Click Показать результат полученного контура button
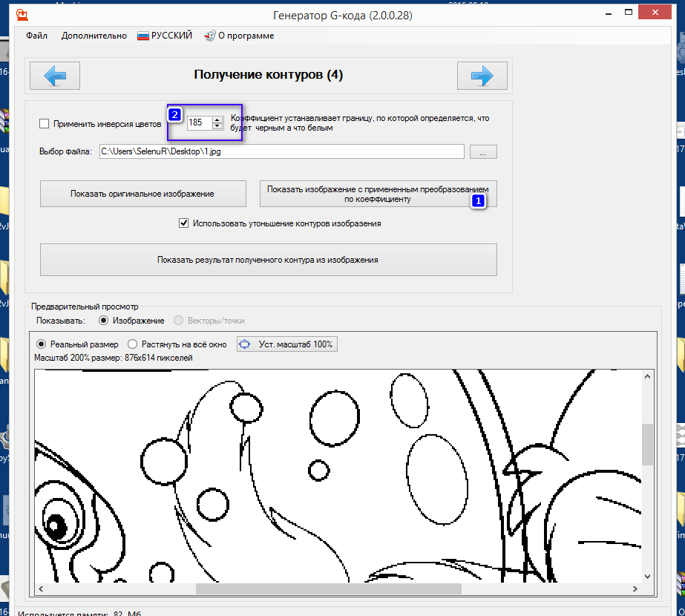Screen dimensions: 685x616 point(268,260)
